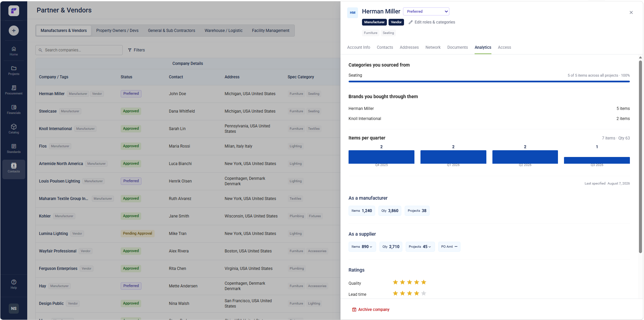
Task: Click Wayfair Professional company name
Action: click(57, 251)
